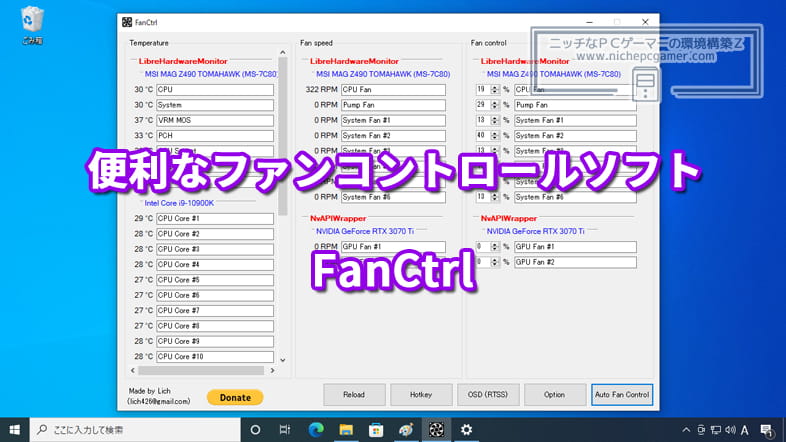
Task: Click the CPU Core #1 name field
Action: (x=215, y=218)
